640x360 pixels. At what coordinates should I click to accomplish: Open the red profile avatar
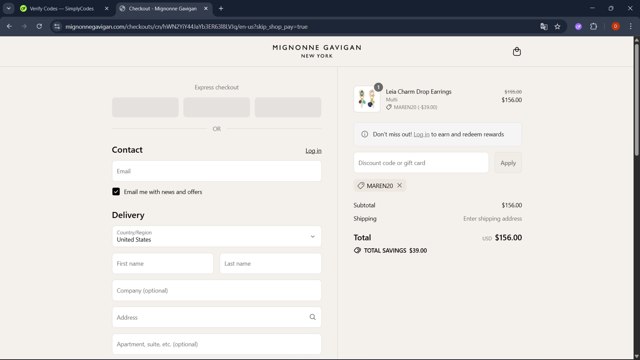pyautogui.click(x=616, y=27)
